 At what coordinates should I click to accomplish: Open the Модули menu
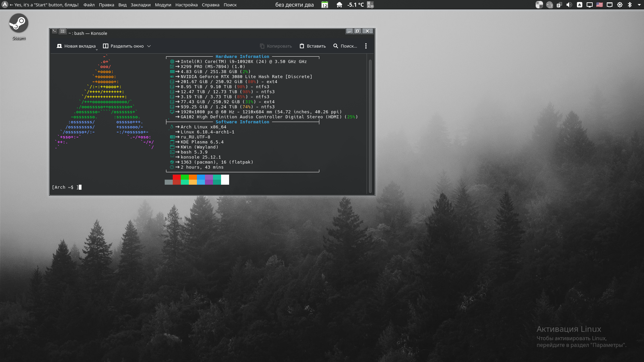click(163, 5)
